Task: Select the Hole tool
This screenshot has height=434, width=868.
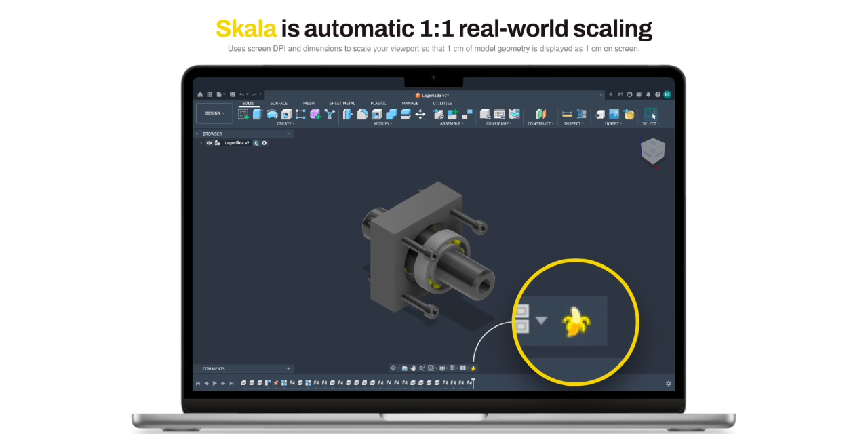Action: tap(286, 114)
